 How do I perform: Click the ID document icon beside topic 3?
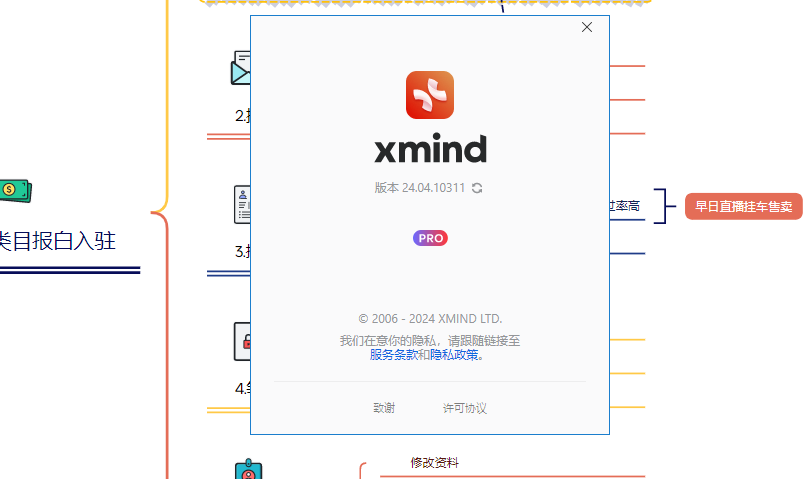click(242, 204)
